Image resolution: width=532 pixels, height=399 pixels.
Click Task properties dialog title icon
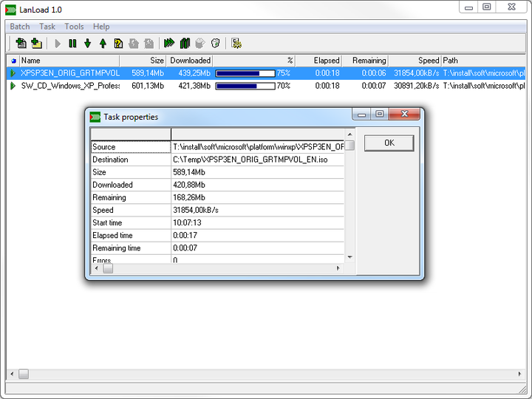coord(95,117)
